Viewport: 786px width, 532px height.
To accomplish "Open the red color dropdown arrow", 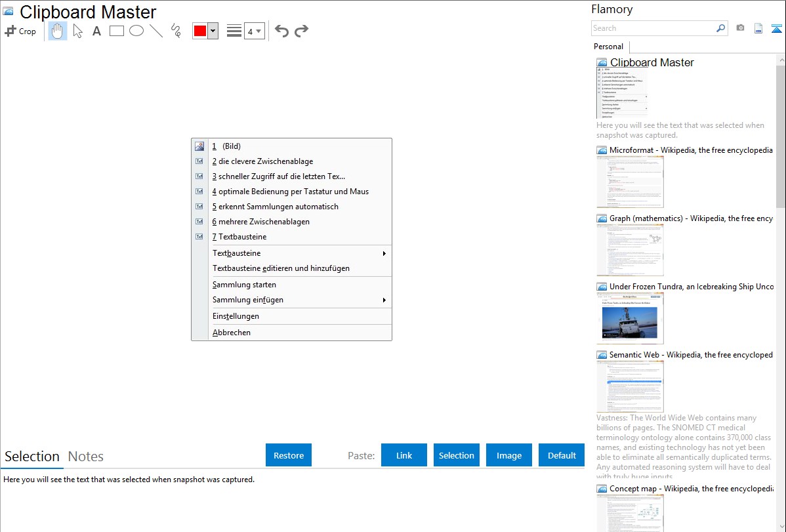I will pyautogui.click(x=213, y=31).
